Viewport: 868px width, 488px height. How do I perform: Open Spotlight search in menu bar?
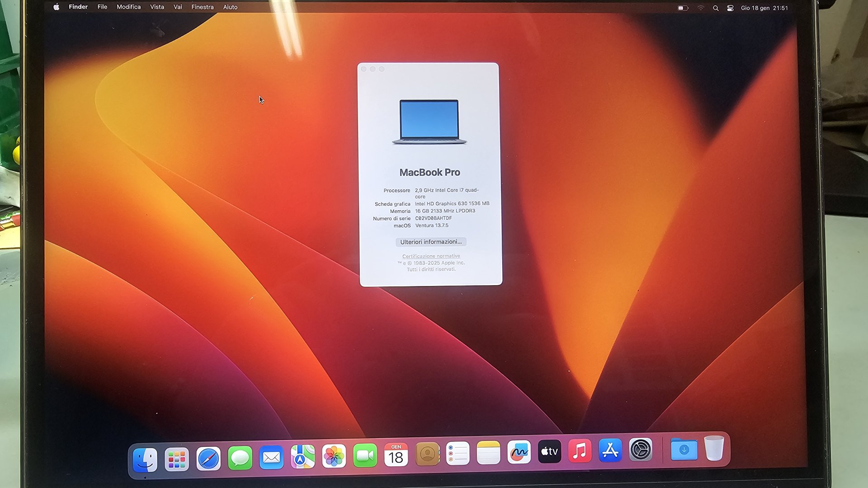716,8
